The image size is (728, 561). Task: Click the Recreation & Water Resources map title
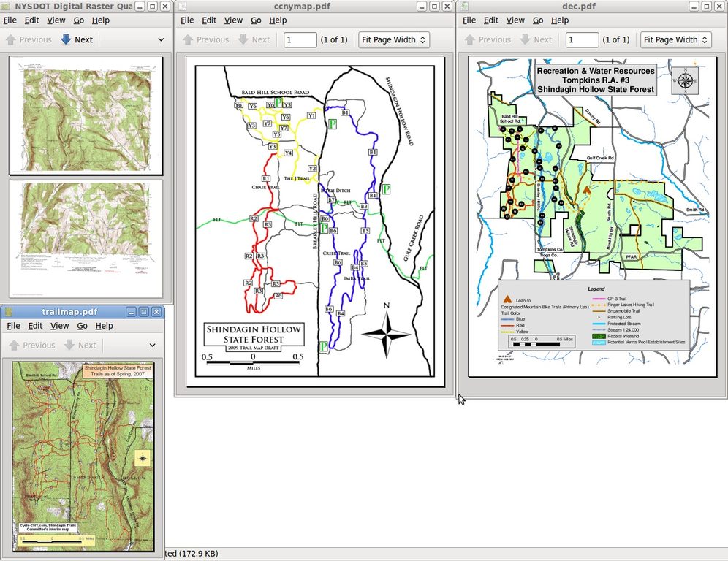596,80
